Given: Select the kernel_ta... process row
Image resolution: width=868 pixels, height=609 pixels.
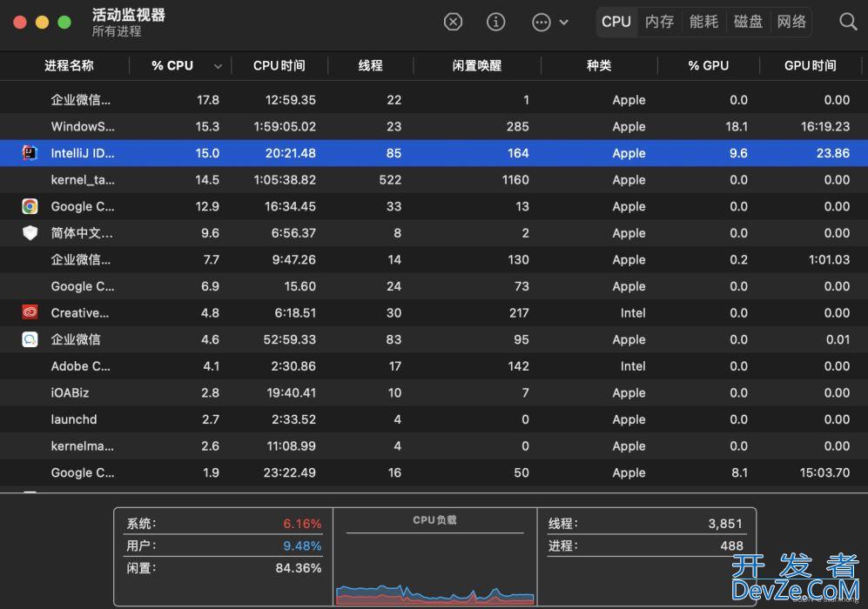Looking at the screenshot, I should (x=434, y=180).
